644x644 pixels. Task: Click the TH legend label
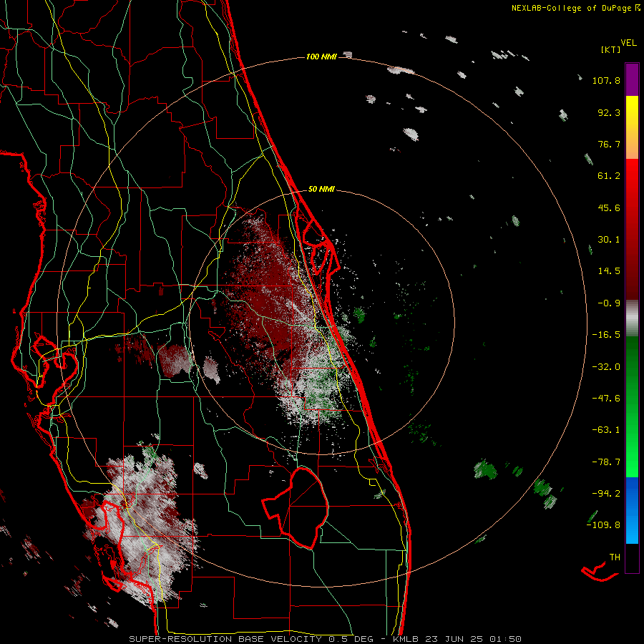[615, 557]
